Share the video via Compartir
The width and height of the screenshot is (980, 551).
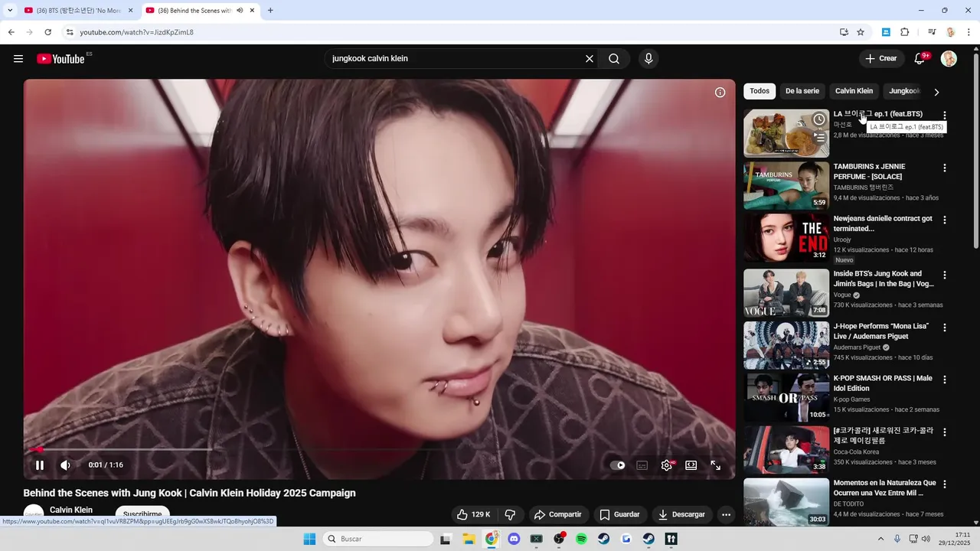click(558, 514)
